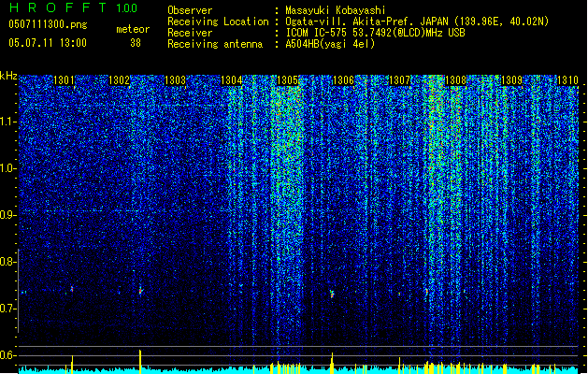
Task: Click the 0.8 kHz axis label
Action: click(x=7, y=262)
